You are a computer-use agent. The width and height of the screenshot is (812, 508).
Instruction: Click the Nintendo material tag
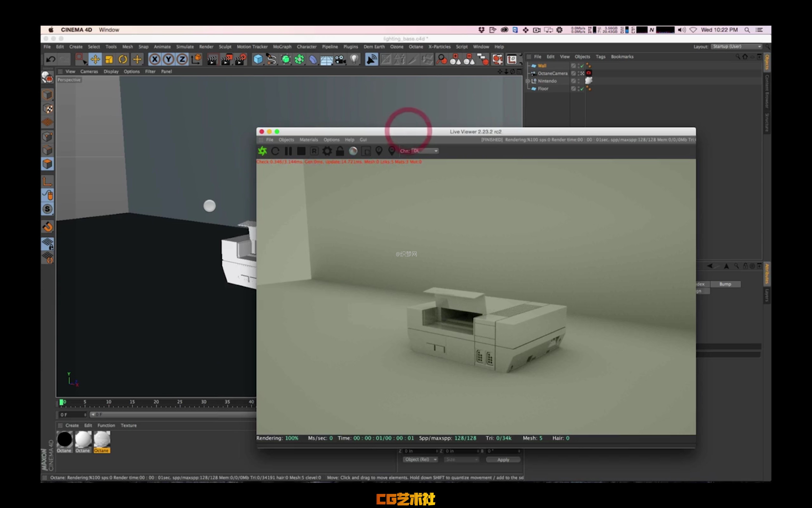588,81
